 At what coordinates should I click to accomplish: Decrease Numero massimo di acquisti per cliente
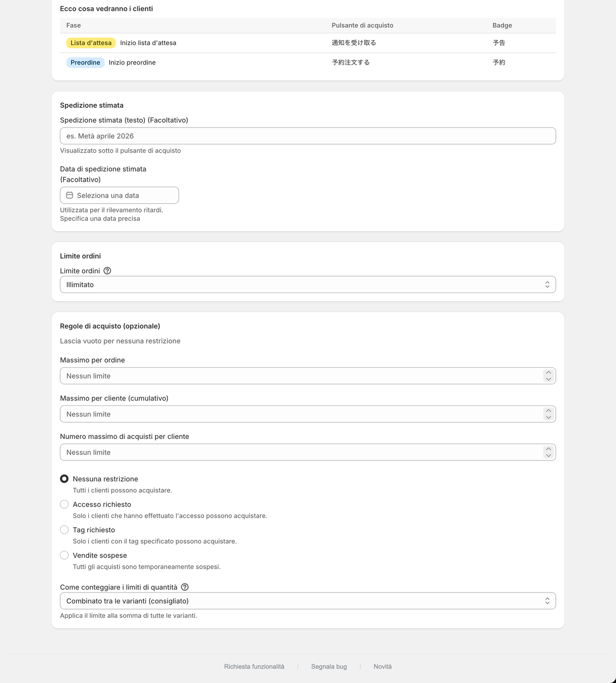[548, 456]
